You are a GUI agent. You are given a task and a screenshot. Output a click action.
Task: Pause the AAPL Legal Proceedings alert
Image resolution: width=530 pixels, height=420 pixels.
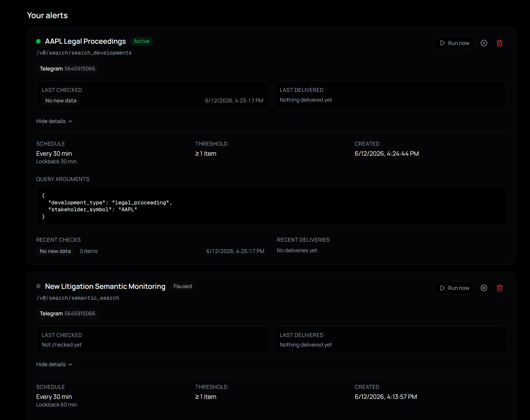(x=484, y=43)
